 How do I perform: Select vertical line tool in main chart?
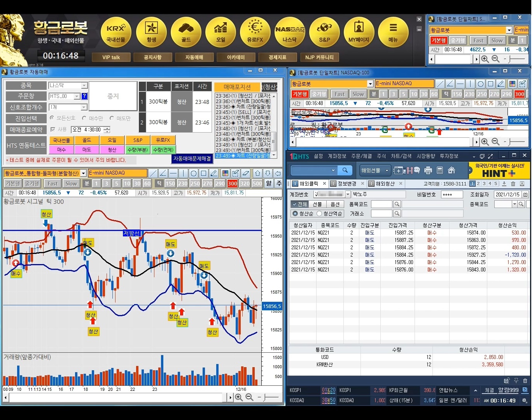click(x=184, y=173)
